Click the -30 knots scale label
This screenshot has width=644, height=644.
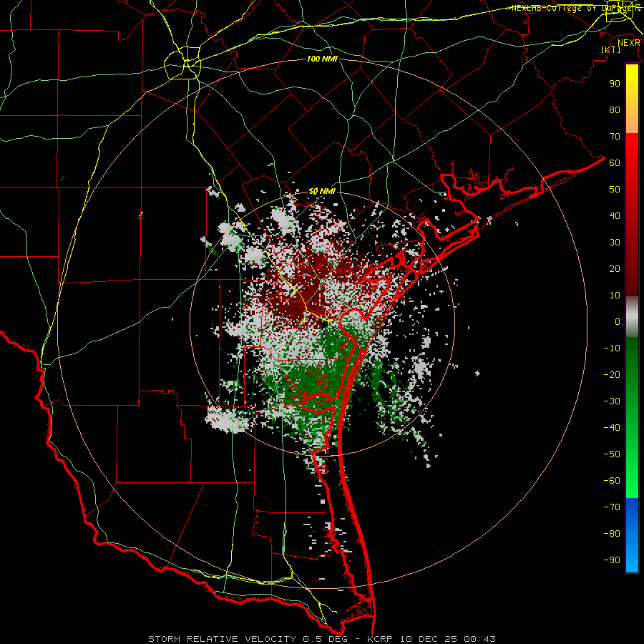612,401
